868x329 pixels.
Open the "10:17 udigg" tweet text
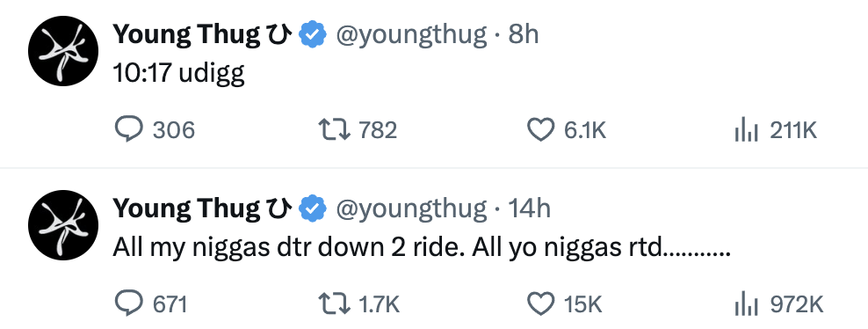click(x=179, y=74)
